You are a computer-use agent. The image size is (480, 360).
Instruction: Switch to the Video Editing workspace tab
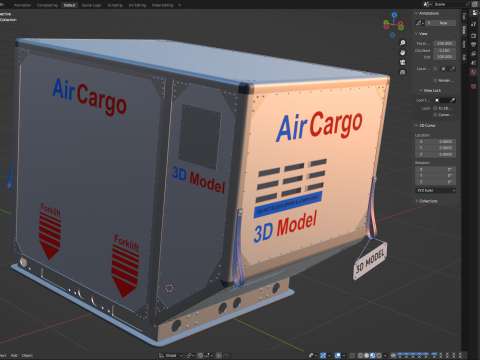[x=163, y=5]
